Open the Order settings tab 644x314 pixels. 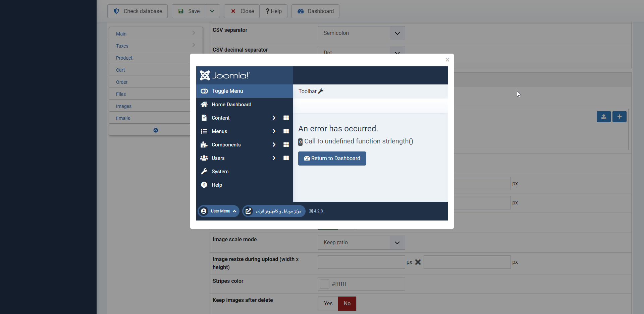[150, 81]
